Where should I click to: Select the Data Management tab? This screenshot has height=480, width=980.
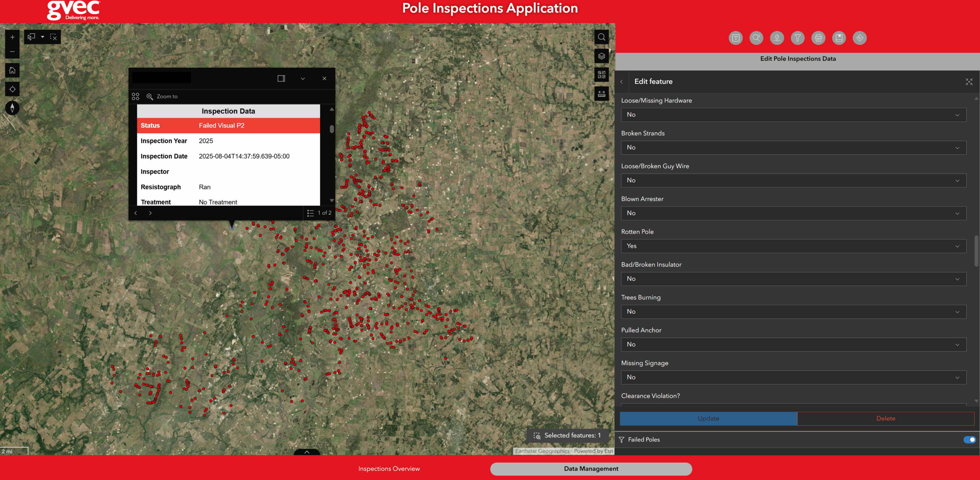(591, 469)
